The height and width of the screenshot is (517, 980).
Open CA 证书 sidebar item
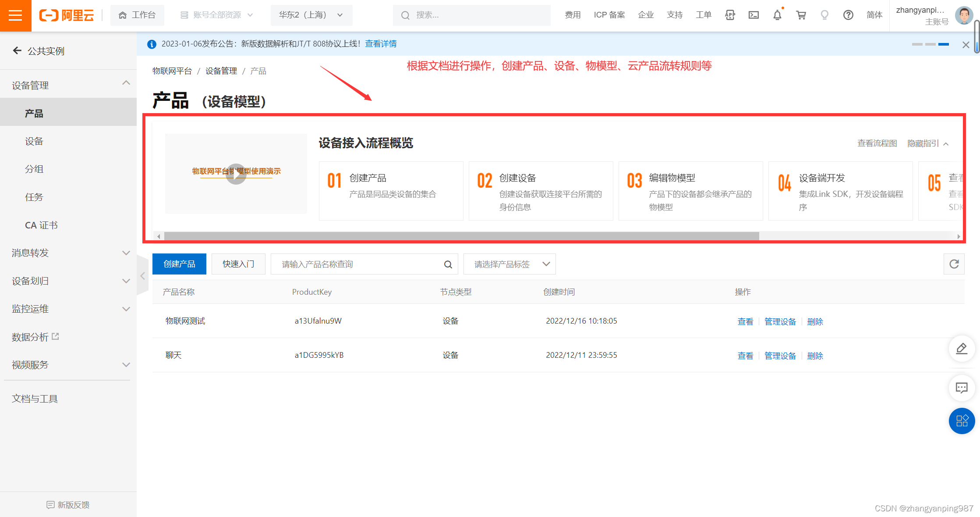point(41,225)
